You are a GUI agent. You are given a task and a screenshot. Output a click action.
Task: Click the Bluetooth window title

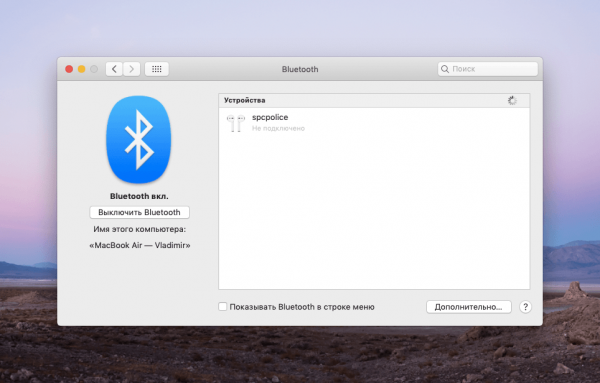300,69
